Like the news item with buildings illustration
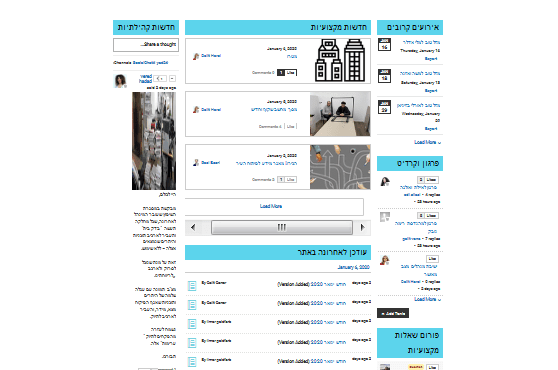The width and height of the screenshot is (558, 370). click(291, 73)
